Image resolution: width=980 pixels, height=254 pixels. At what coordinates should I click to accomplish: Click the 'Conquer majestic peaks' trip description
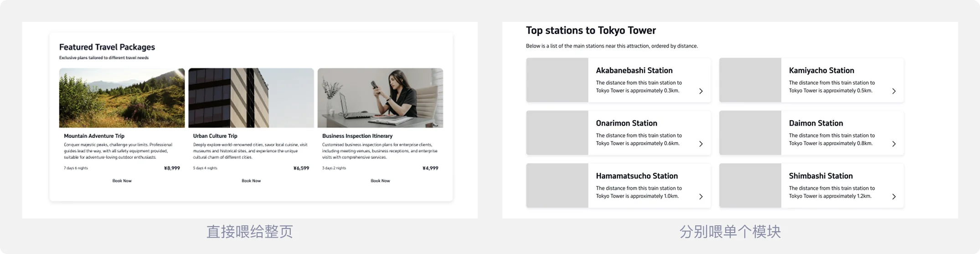pyautogui.click(x=118, y=151)
